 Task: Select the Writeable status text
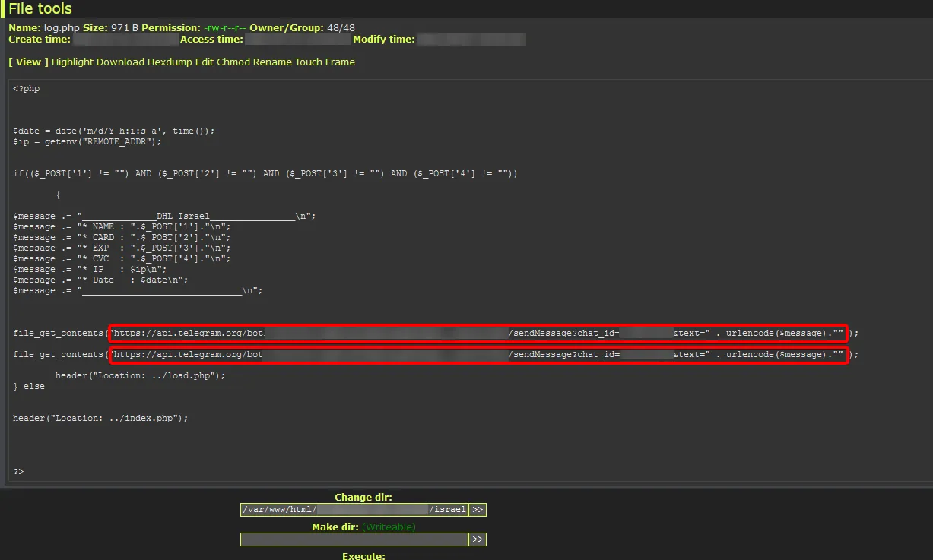pos(389,527)
